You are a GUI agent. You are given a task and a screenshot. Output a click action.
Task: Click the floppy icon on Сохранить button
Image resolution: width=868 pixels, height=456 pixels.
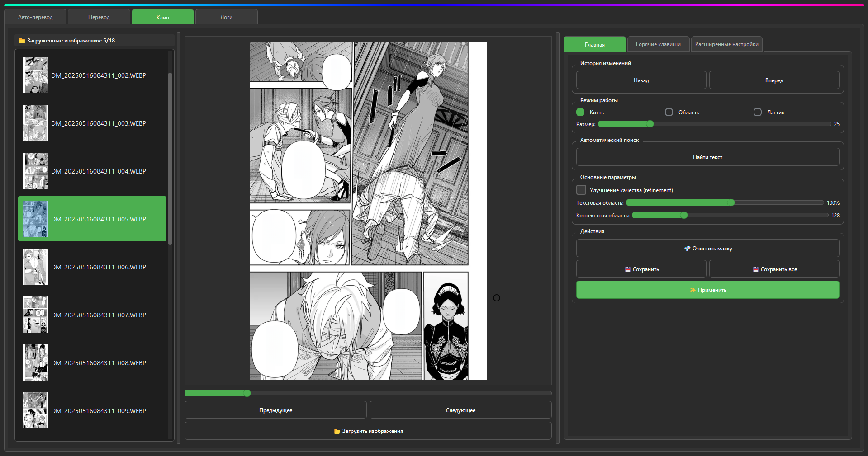pos(627,269)
